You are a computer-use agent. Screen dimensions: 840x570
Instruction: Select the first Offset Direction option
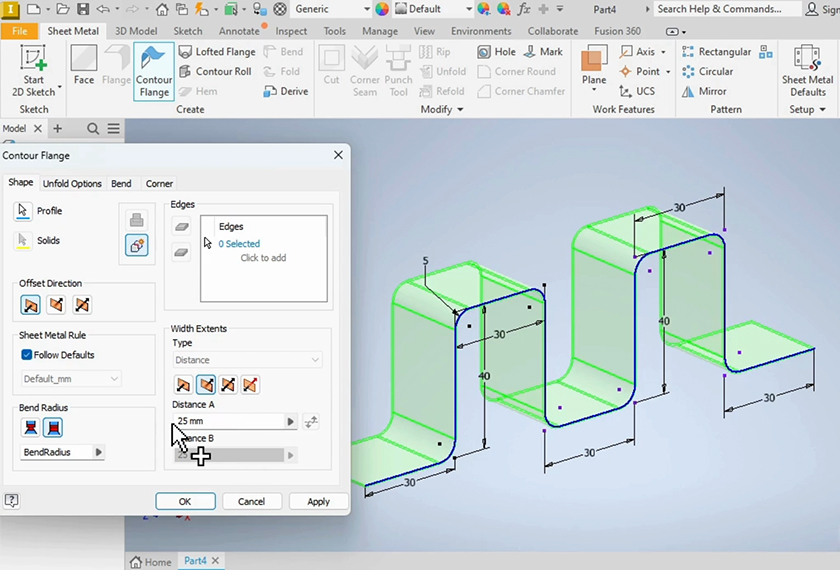31,305
